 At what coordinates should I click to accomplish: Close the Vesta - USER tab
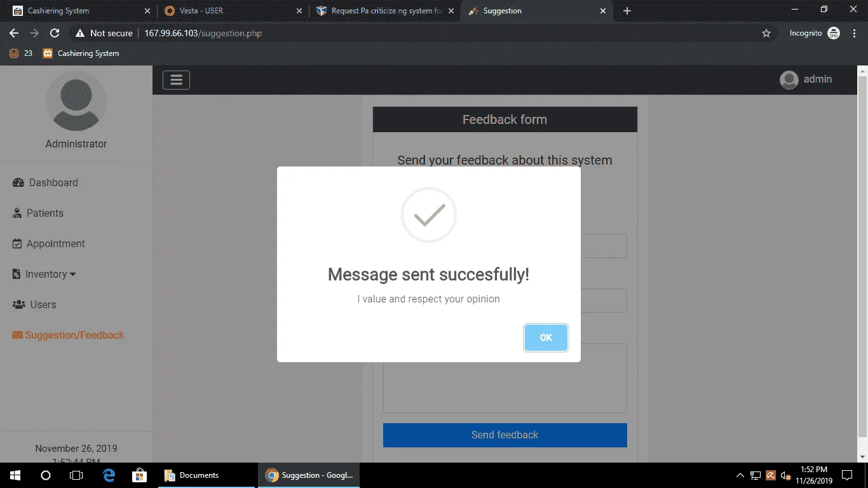(x=299, y=11)
